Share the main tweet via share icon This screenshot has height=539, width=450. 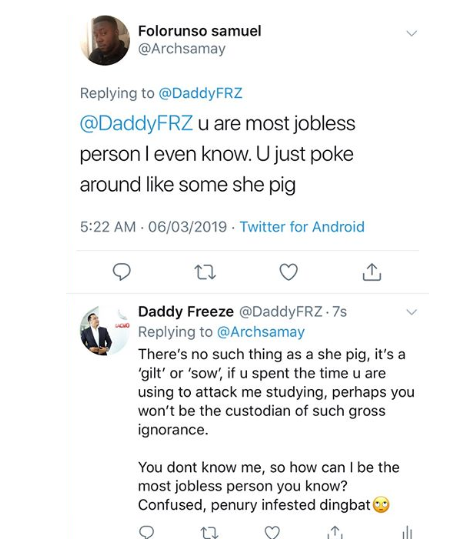pos(372,272)
